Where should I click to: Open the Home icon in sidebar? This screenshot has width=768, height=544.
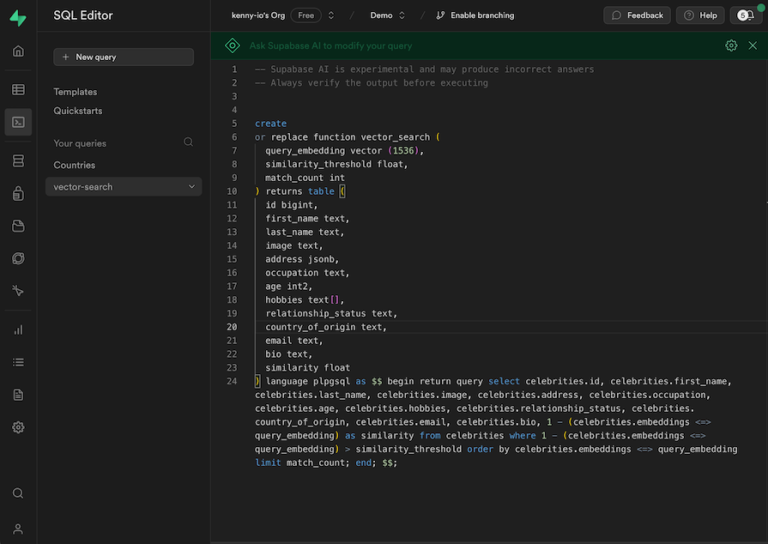point(18,51)
